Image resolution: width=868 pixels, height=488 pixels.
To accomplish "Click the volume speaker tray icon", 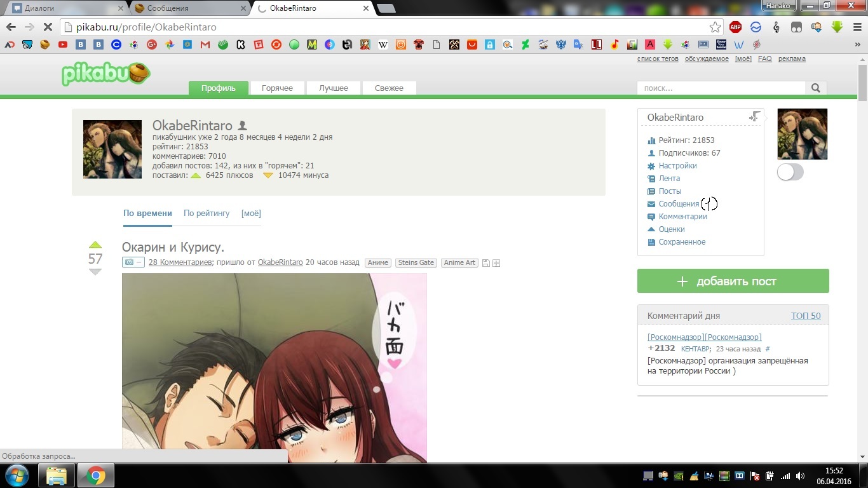I will [800, 475].
